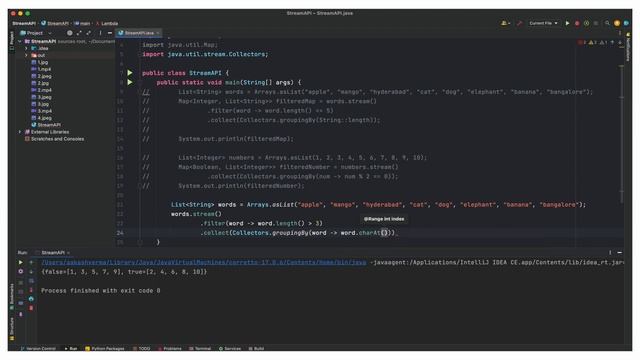Screen dimensions: 640x360
Task: Select StreamAPI tab in Run panel
Action: 53,253
